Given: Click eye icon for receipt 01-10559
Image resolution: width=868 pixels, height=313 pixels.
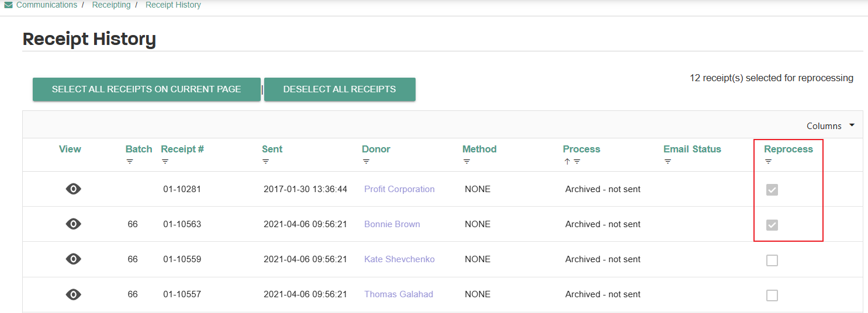Looking at the screenshot, I should [73, 259].
